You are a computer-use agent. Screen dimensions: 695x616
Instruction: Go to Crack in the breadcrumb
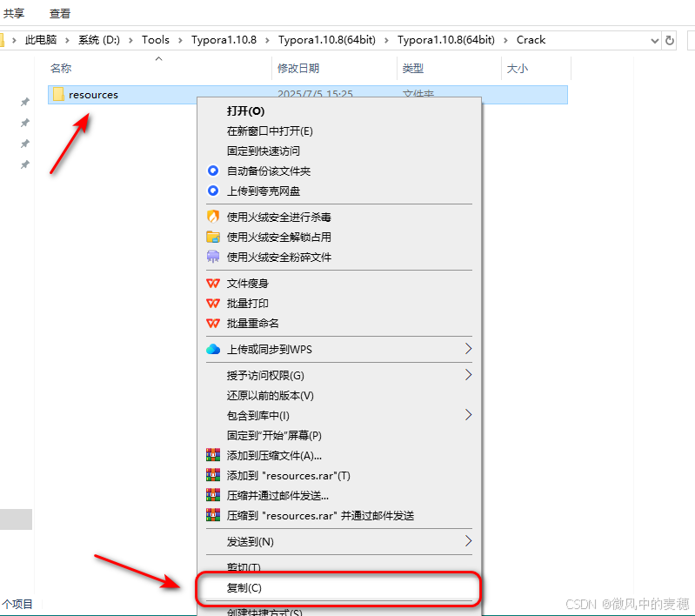click(x=531, y=40)
